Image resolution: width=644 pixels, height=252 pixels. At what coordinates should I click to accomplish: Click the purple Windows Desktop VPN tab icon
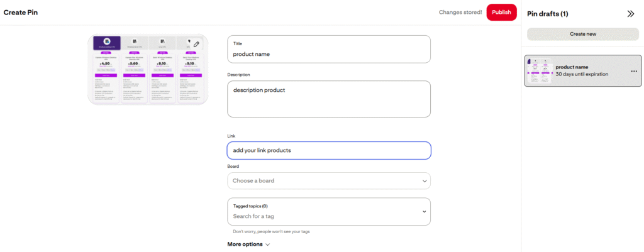107,41
